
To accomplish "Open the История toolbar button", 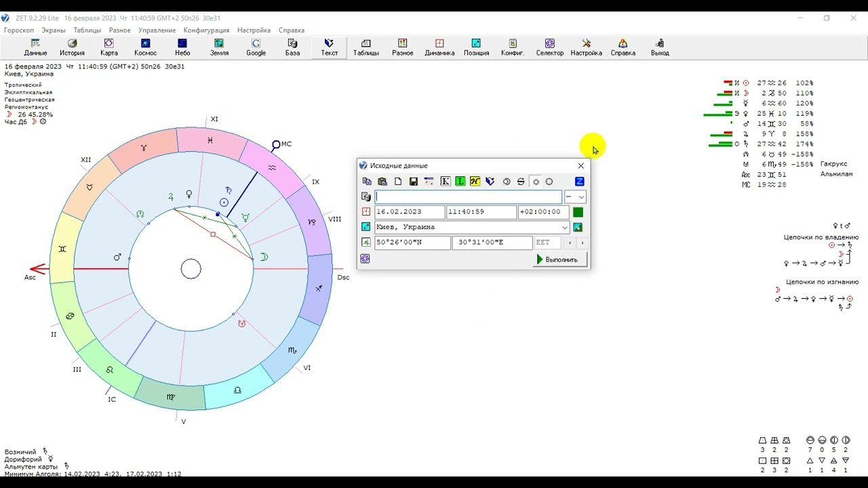I will pyautogui.click(x=72, y=47).
